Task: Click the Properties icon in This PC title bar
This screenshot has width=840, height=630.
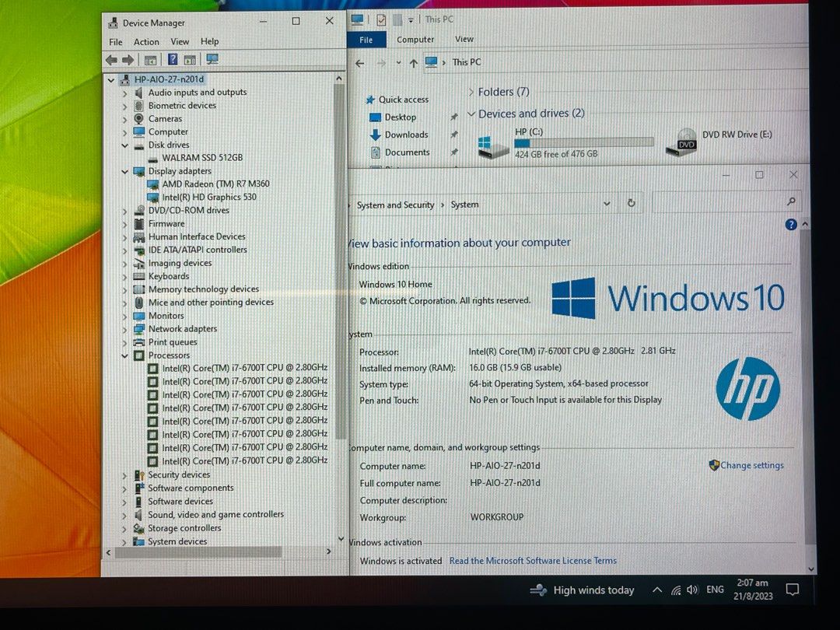Action: point(381,20)
